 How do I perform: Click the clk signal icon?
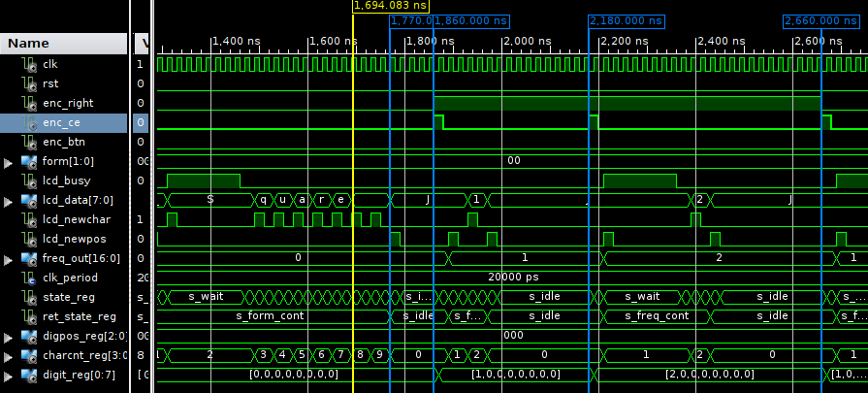pos(28,64)
